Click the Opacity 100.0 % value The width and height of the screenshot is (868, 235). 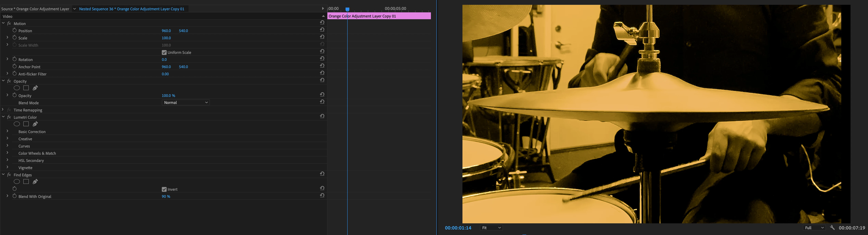(x=168, y=96)
